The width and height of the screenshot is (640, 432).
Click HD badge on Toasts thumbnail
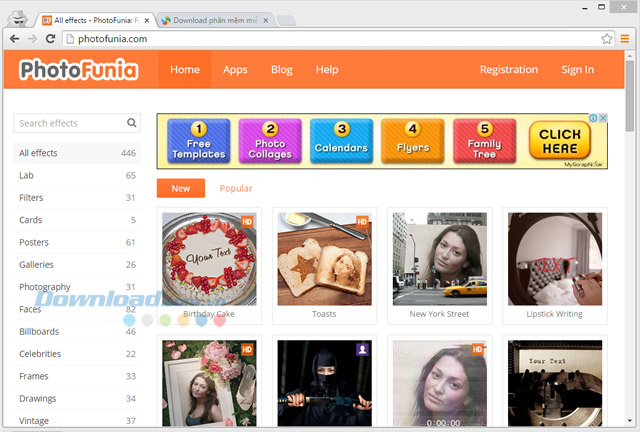coord(362,222)
